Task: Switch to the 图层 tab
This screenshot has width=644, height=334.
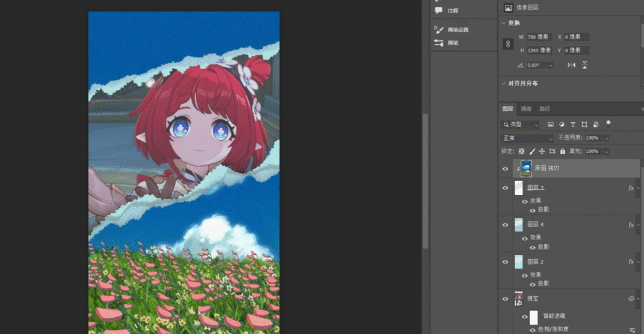Action: tap(508, 109)
